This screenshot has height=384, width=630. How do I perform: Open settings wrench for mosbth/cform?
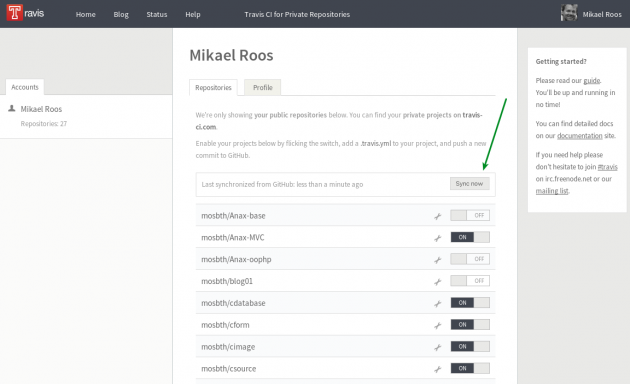[x=438, y=325]
